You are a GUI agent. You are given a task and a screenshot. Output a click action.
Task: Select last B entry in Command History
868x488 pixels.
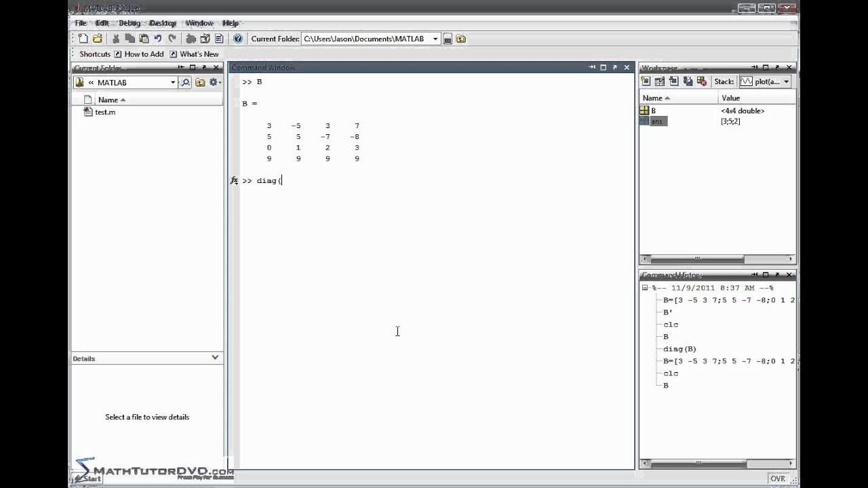click(x=666, y=386)
